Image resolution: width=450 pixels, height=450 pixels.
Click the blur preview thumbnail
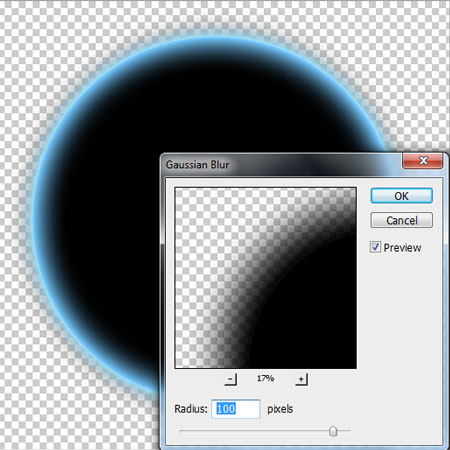pyautogui.click(x=266, y=278)
